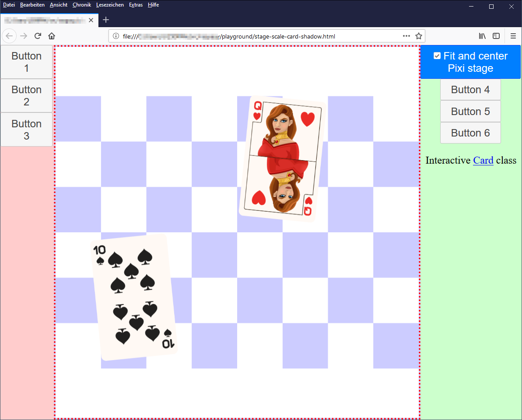Follow the Card class link
Image resolution: width=522 pixels, height=420 pixels.
coord(483,161)
